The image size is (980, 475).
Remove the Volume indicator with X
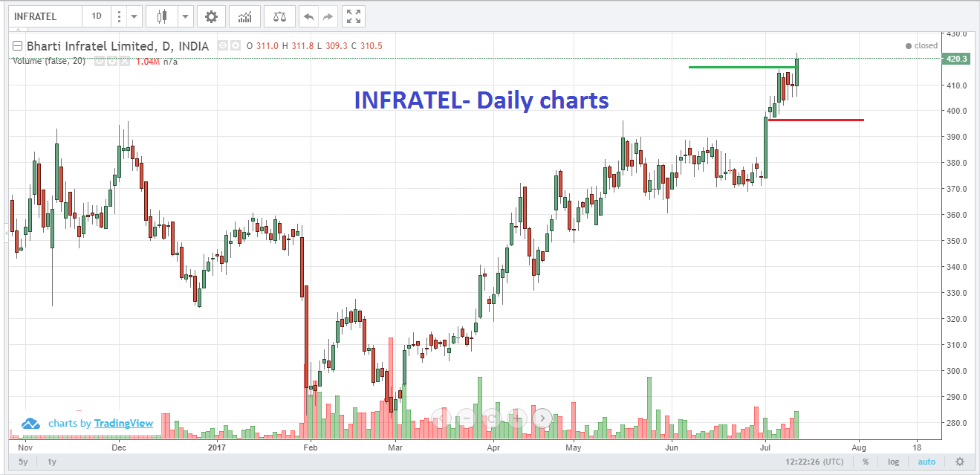pos(126,61)
